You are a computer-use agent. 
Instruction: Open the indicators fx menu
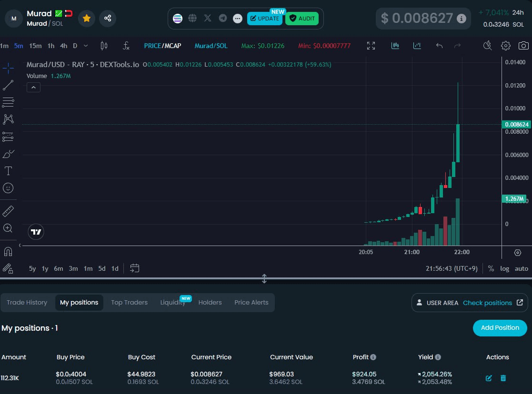click(x=126, y=46)
